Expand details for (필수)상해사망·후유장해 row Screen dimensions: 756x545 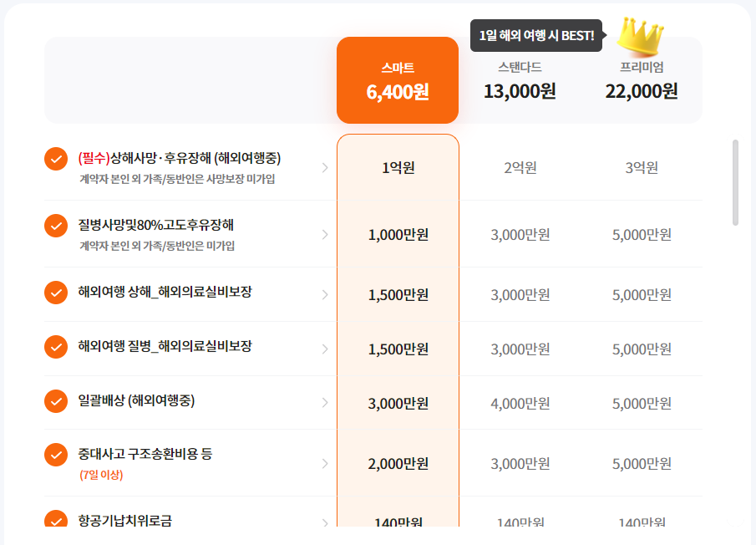pyautogui.click(x=326, y=166)
